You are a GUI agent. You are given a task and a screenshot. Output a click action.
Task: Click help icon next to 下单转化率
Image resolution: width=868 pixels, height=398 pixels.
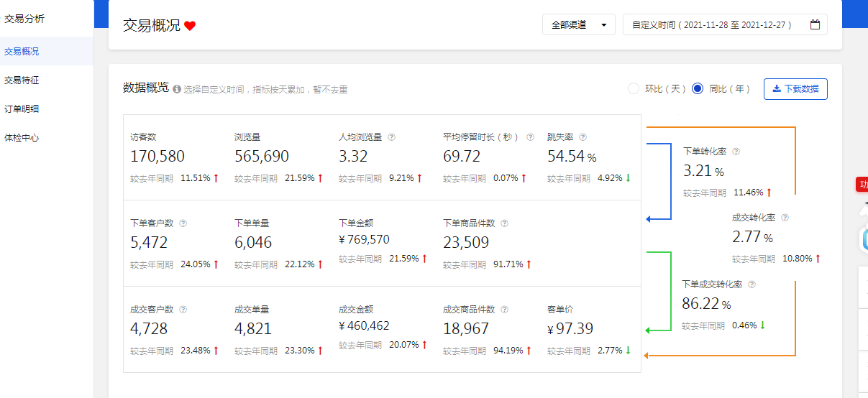tap(736, 152)
